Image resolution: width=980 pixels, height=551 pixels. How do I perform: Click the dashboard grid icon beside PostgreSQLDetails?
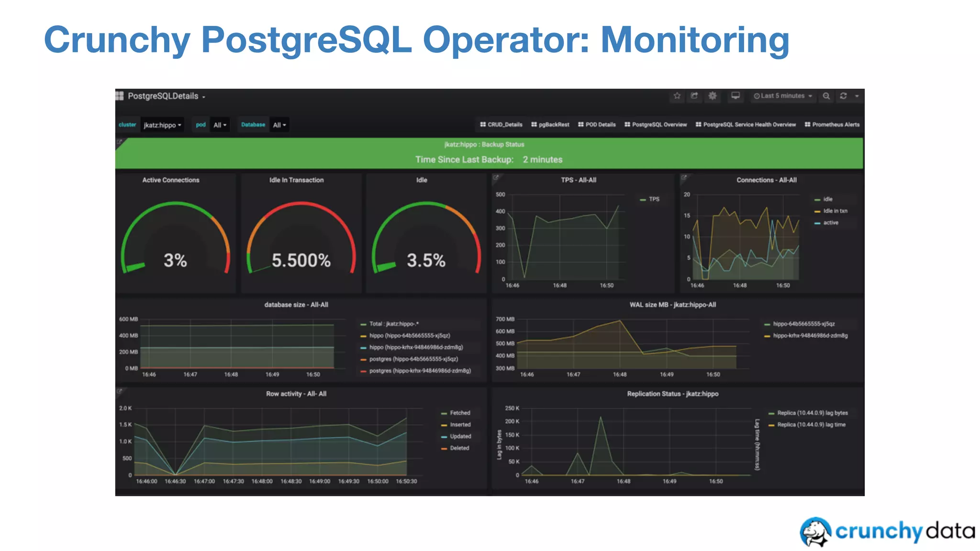[120, 96]
